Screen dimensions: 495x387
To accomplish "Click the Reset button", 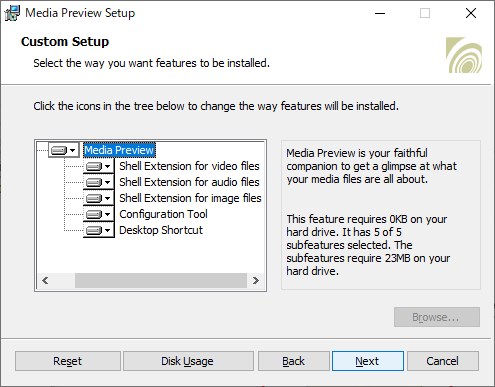I will (68, 361).
